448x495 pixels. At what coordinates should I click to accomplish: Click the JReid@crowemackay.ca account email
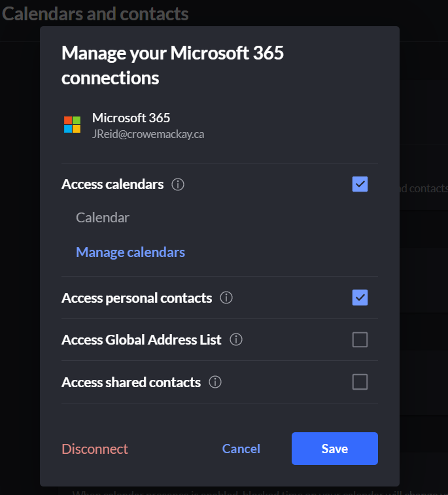[148, 134]
